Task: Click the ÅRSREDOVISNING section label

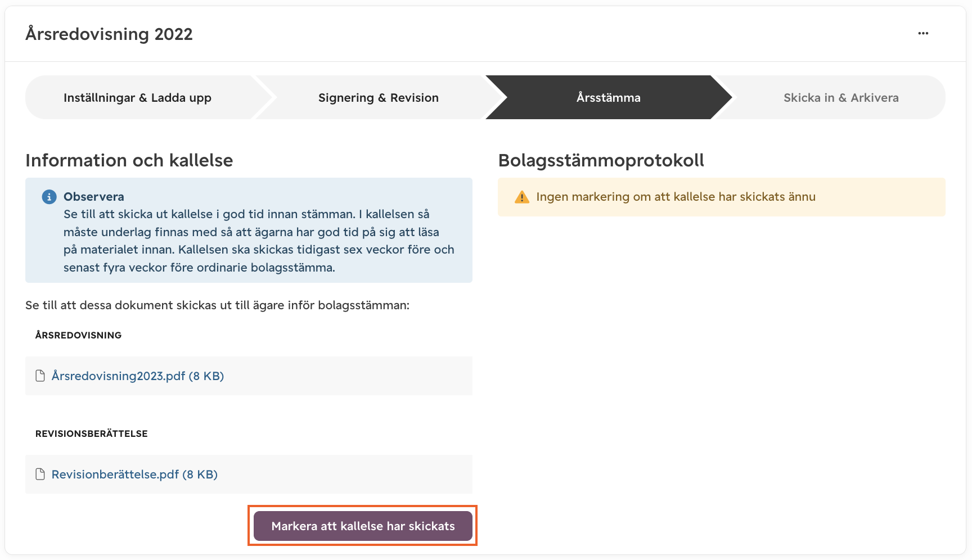Action: [x=78, y=335]
